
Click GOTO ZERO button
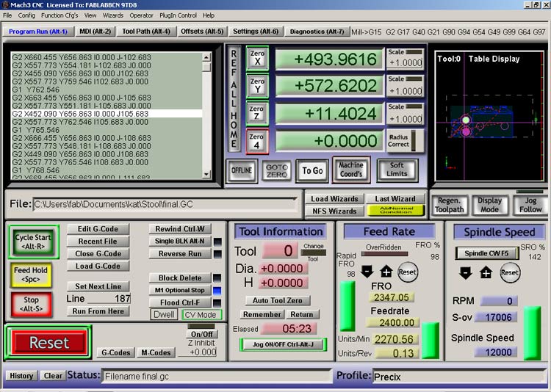pos(277,171)
